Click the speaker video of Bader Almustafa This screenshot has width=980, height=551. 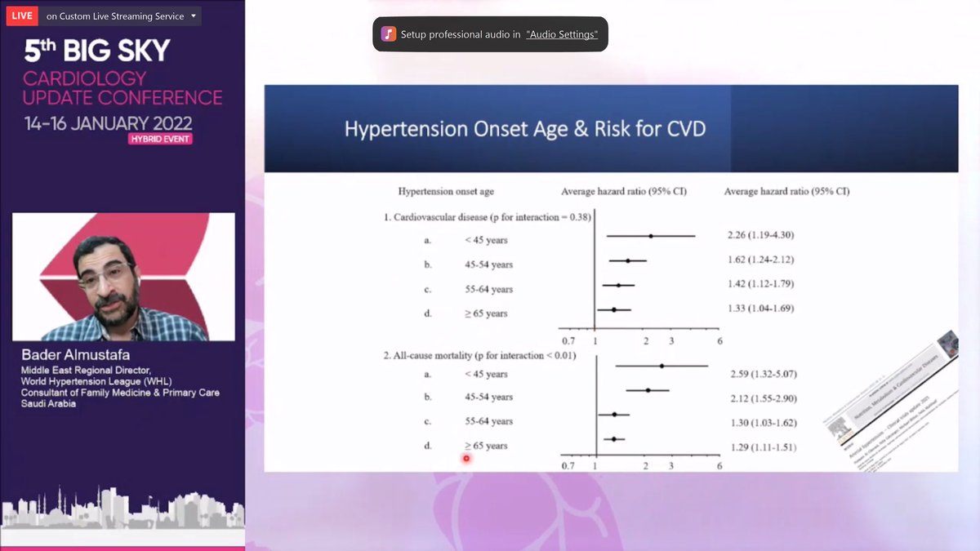[123, 277]
